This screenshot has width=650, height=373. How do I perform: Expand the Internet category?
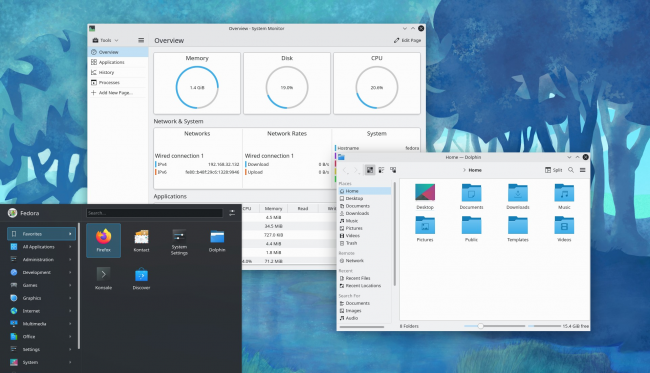tap(41, 311)
